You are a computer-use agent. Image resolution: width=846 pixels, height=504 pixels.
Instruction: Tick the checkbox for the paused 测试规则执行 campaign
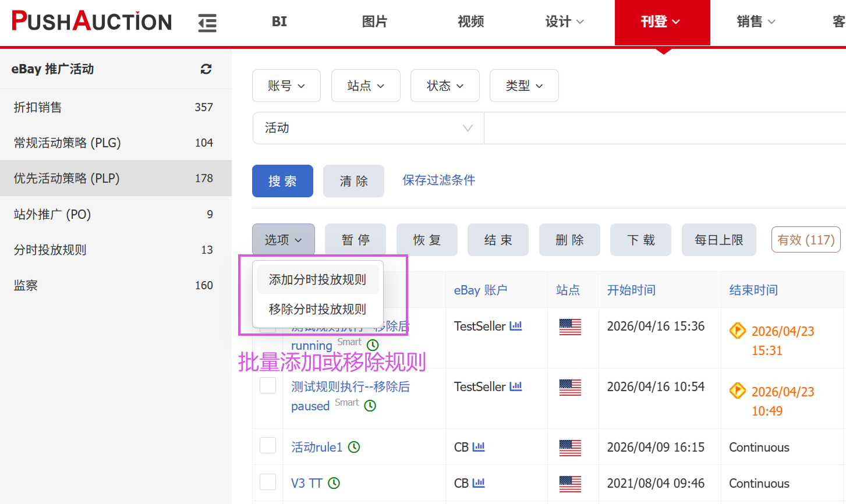pyautogui.click(x=268, y=386)
